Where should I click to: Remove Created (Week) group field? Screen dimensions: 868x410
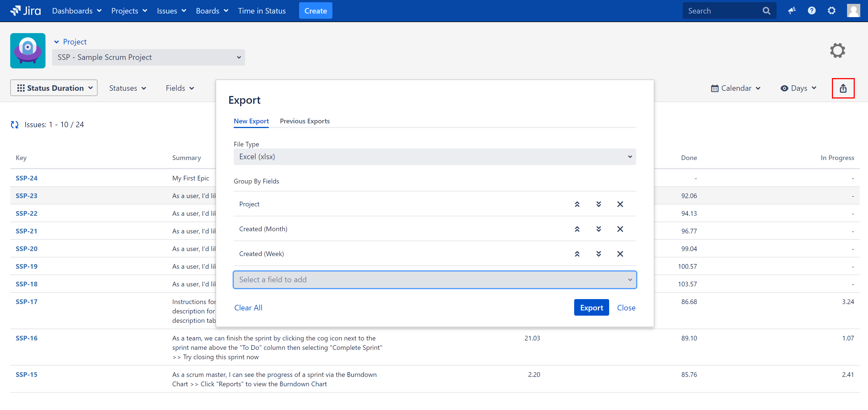coord(620,254)
